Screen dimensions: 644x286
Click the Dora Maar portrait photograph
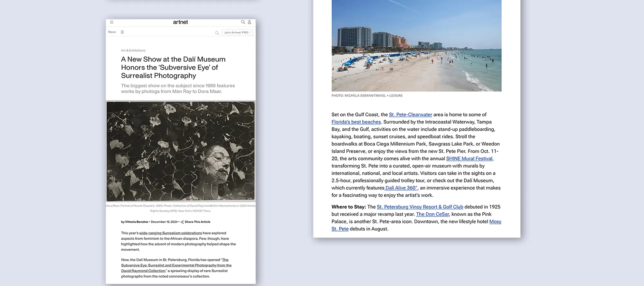[180, 151]
